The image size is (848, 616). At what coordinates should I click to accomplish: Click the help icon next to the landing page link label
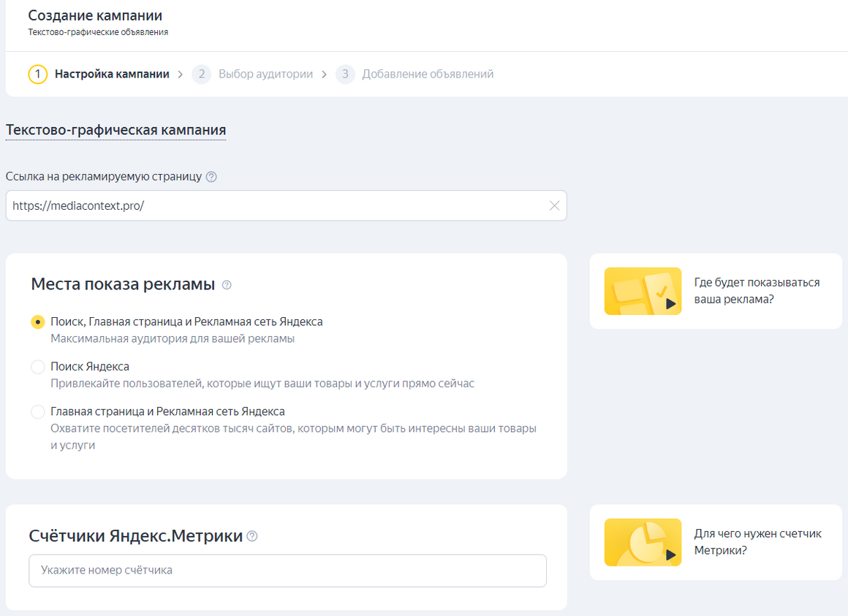211,177
